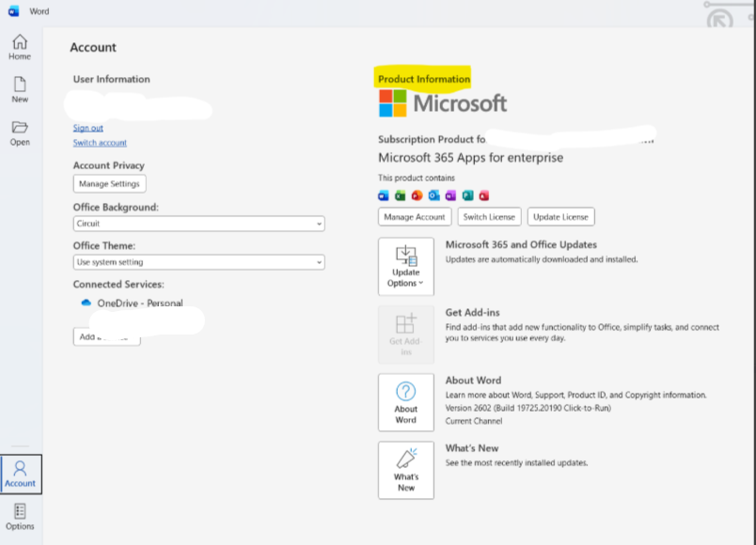Click the Sign out link

[87, 128]
